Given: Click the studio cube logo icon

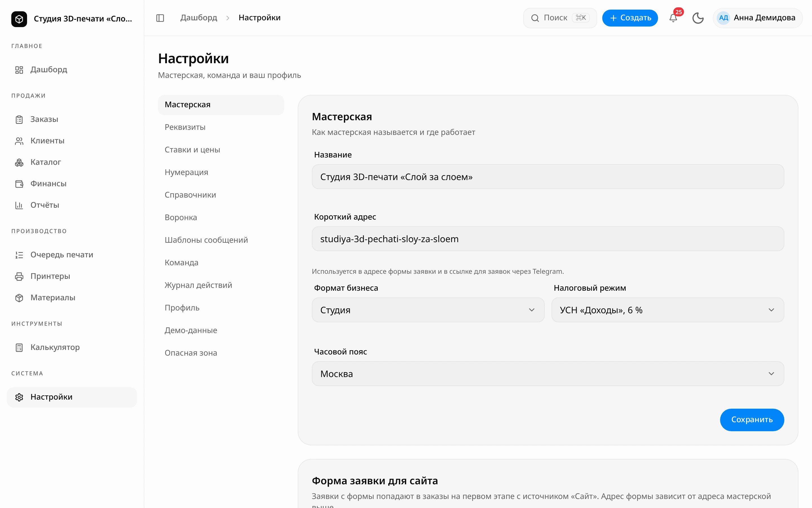Looking at the screenshot, I should 19,19.
